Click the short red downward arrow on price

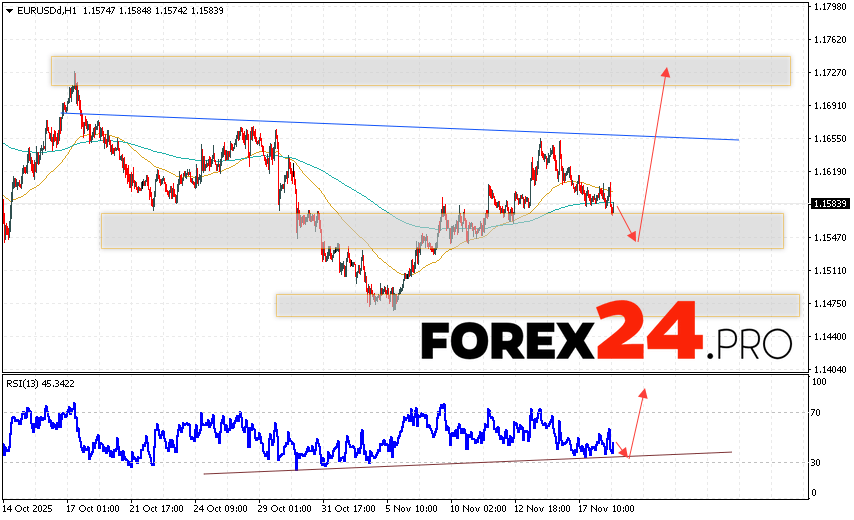click(626, 223)
